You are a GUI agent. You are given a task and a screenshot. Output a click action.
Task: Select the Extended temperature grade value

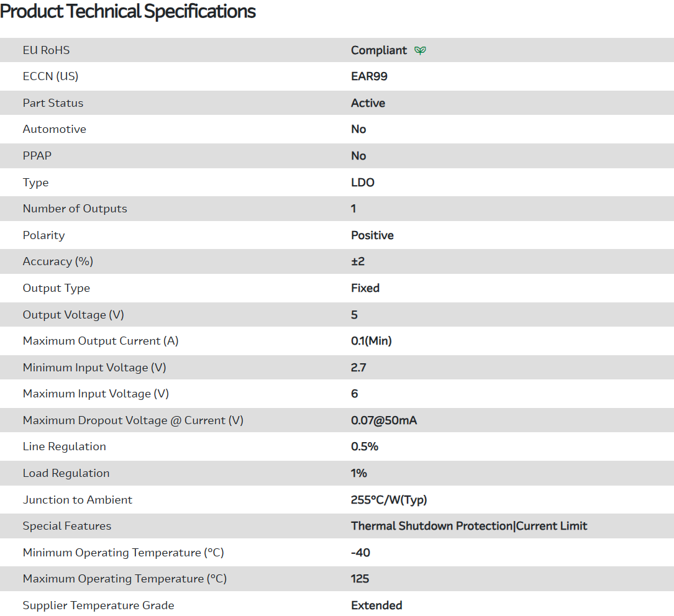tap(376, 605)
